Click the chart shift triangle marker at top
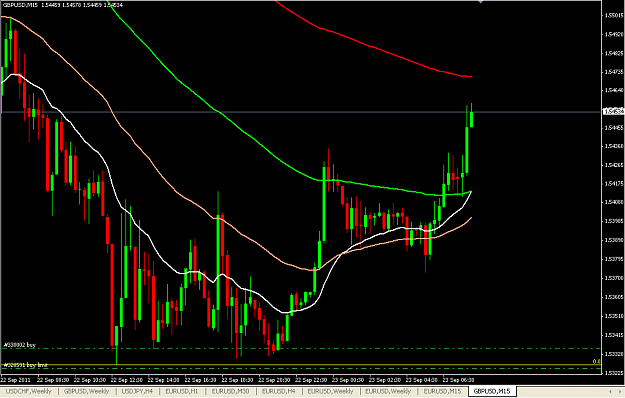The height and width of the screenshot is (398, 625). point(481,2)
